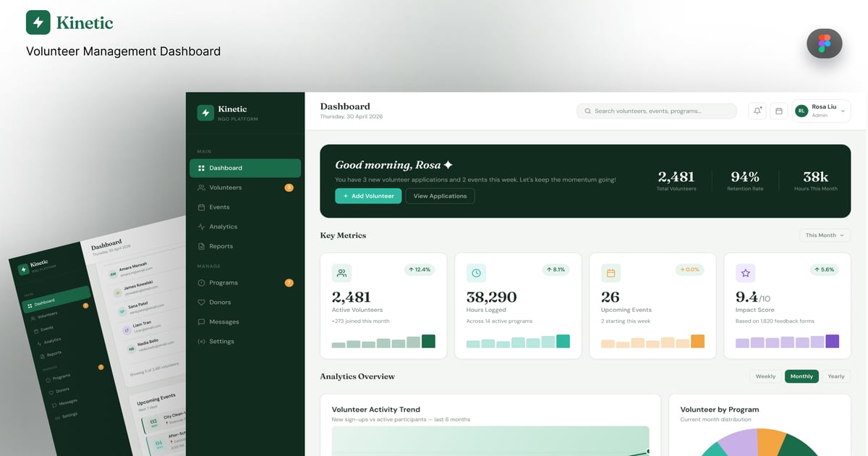This screenshot has width=868, height=456.
Task: Click the "38,290" Hours Logged value
Action: [x=491, y=297]
